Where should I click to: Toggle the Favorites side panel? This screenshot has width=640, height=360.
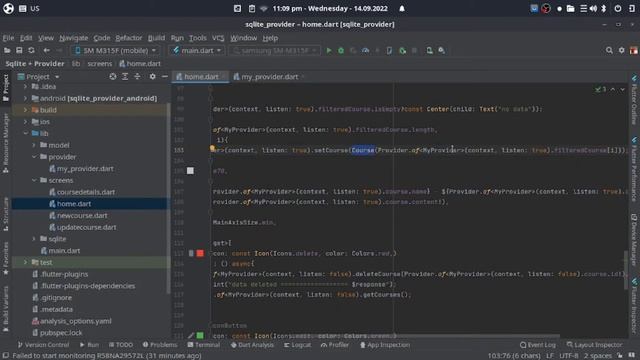tap(6, 258)
